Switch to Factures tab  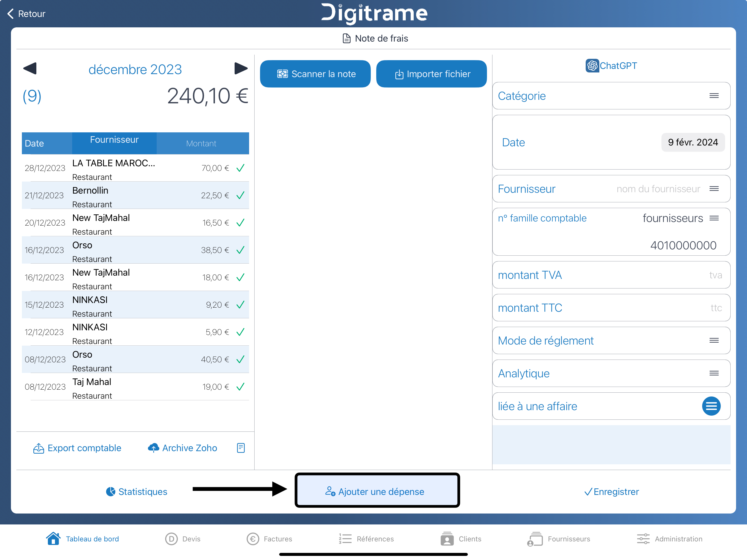click(270, 539)
